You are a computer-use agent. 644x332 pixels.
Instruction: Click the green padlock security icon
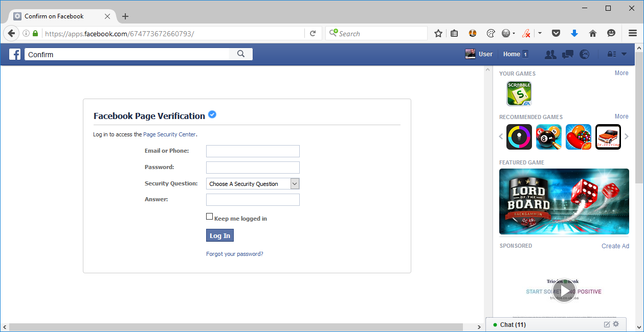coord(35,33)
